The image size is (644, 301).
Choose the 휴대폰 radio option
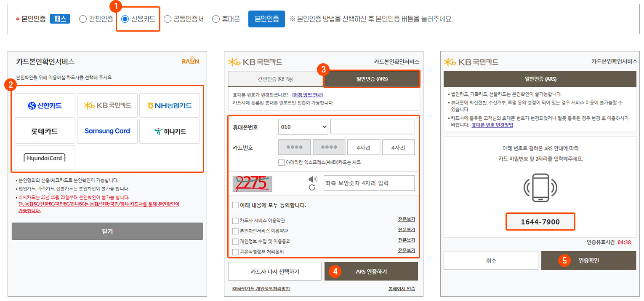pos(216,19)
